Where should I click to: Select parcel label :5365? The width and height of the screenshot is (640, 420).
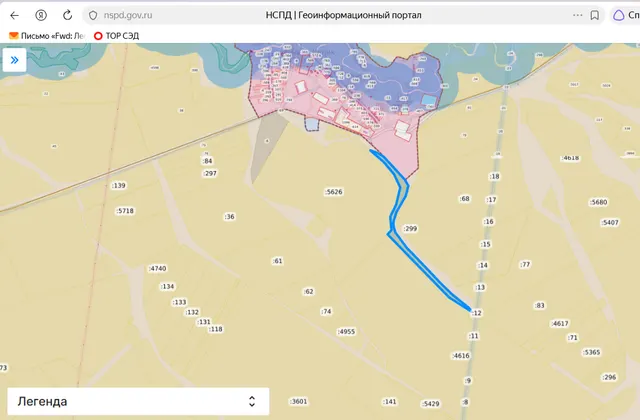click(x=591, y=352)
